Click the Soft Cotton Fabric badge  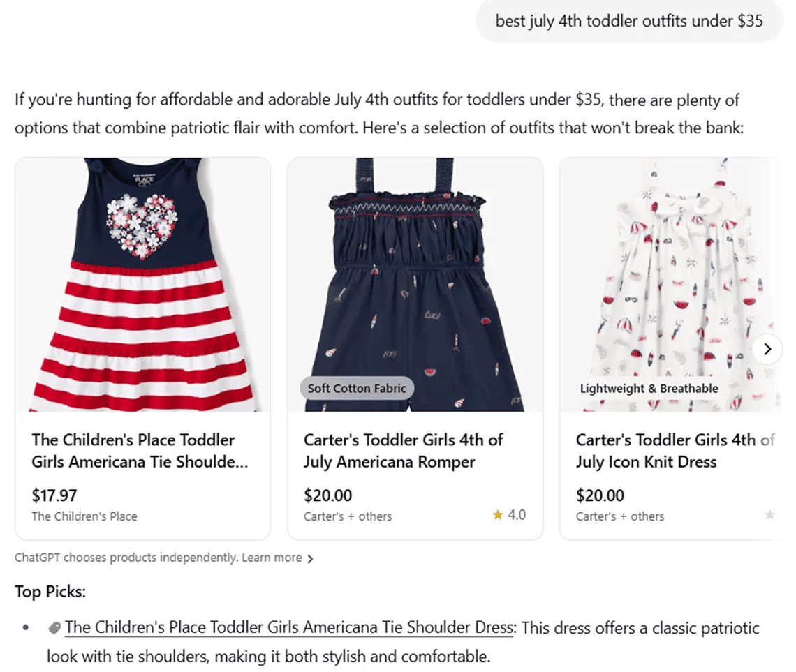357,388
